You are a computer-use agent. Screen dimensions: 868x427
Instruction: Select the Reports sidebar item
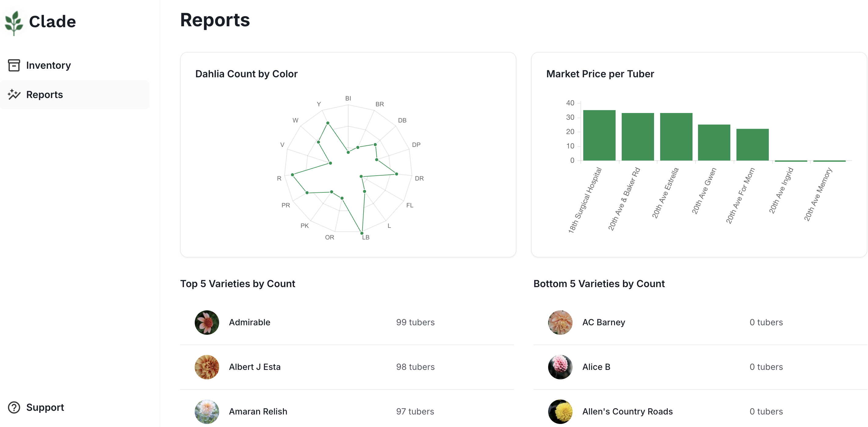pos(45,94)
